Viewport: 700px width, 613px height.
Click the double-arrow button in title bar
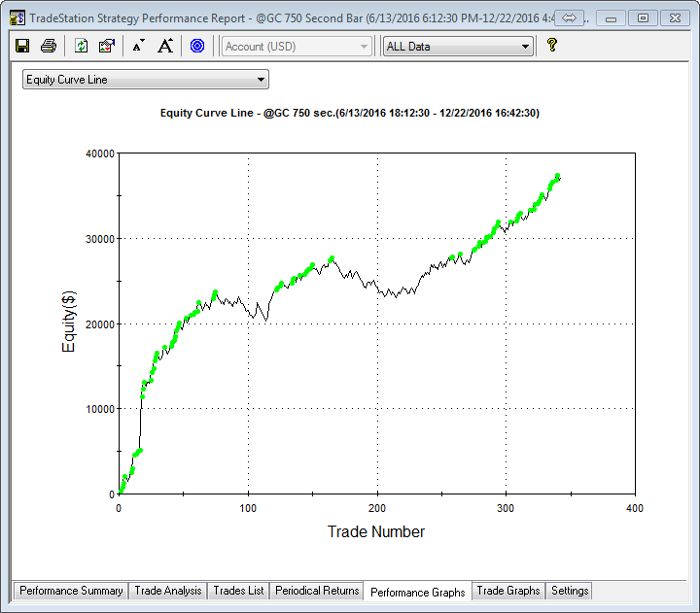click(571, 17)
